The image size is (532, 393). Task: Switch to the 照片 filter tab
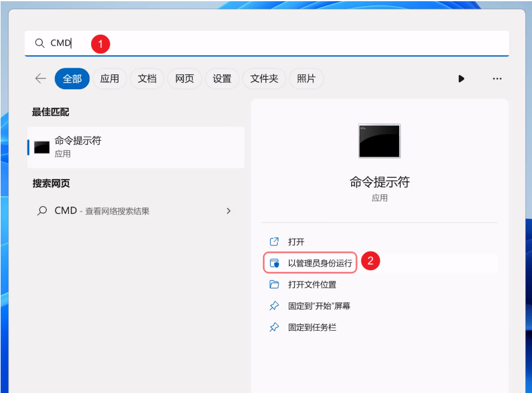[x=306, y=78]
